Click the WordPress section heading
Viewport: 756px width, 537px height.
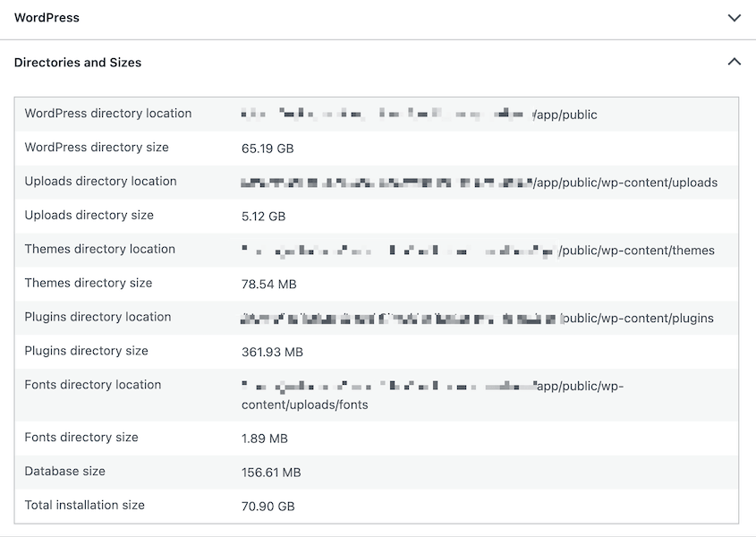47,18
